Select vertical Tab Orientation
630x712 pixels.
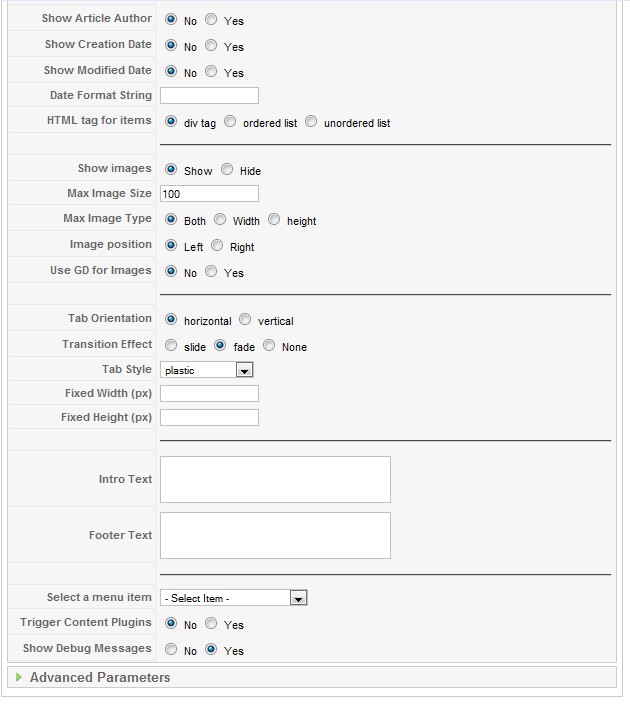click(x=245, y=319)
